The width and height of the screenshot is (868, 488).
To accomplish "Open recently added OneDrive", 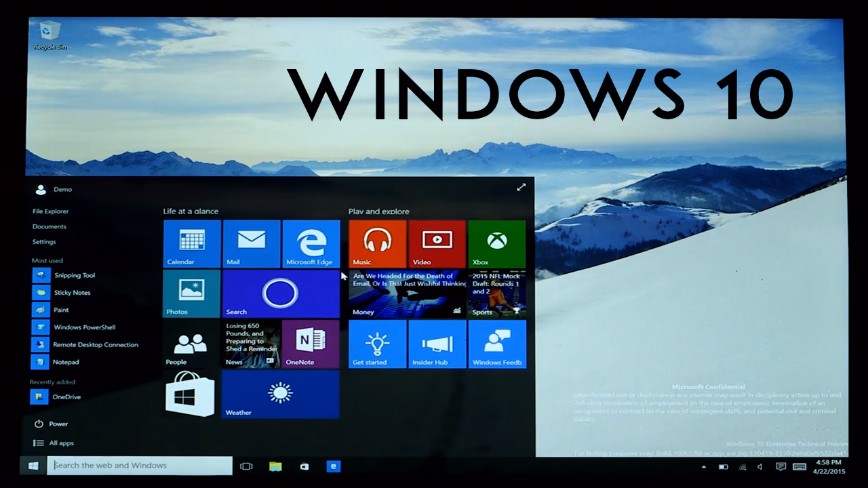I will 56,397.
